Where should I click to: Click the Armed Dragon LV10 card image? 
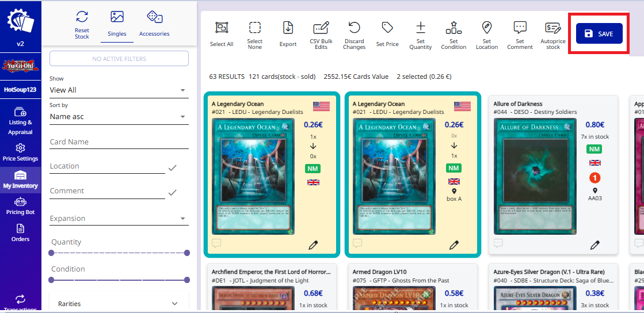coord(394,298)
